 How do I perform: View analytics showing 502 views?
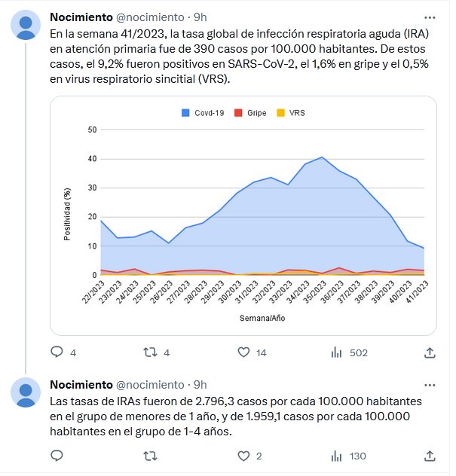(338, 352)
